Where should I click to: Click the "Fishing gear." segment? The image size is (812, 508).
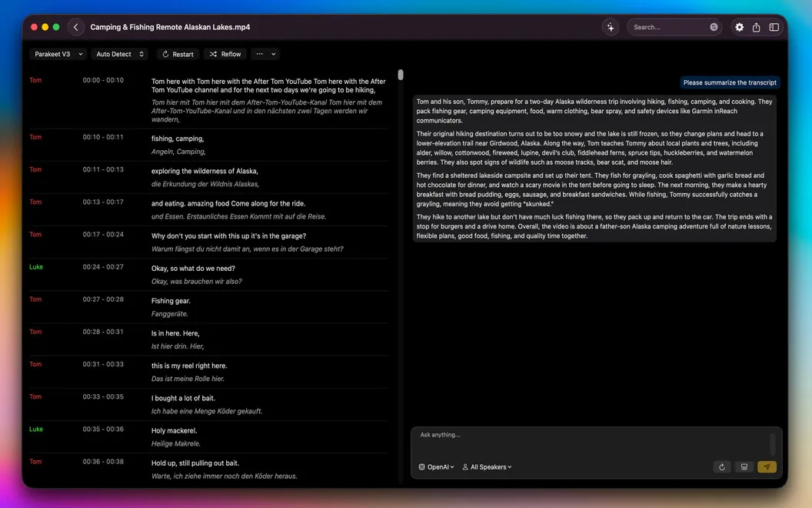pyautogui.click(x=171, y=301)
